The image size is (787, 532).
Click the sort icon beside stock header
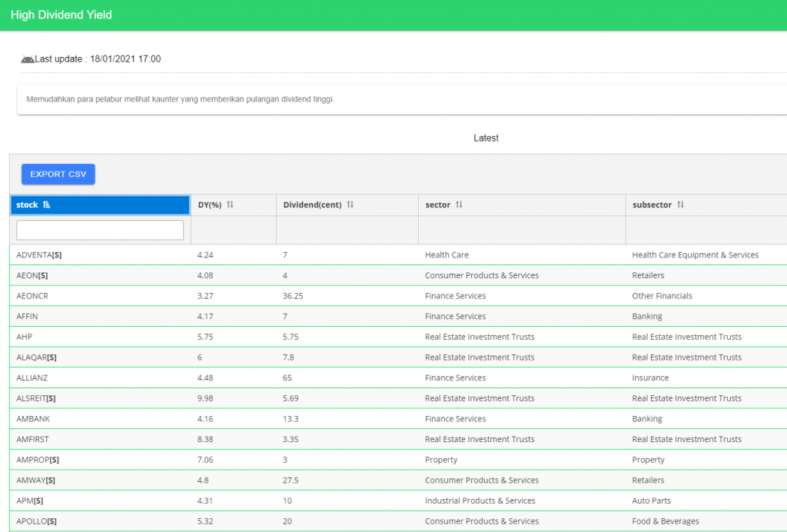(x=47, y=205)
